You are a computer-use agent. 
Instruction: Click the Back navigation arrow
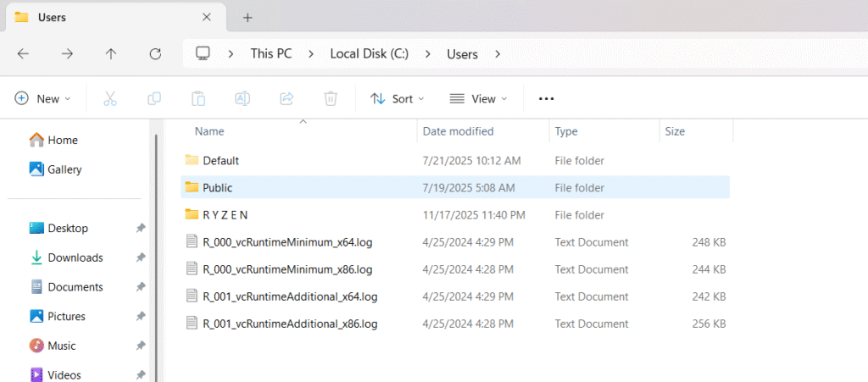click(x=23, y=53)
